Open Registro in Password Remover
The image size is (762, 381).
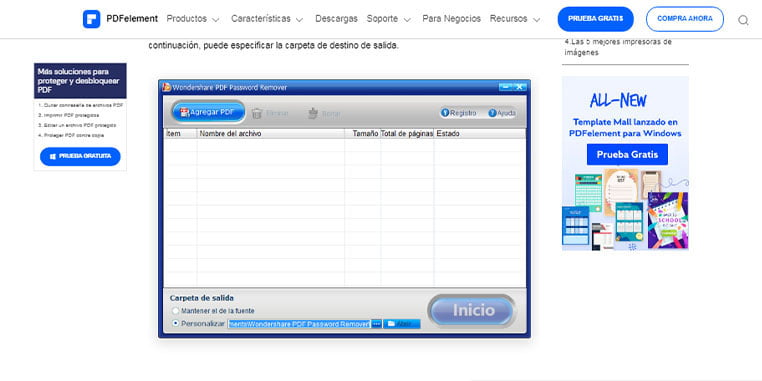click(458, 113)
